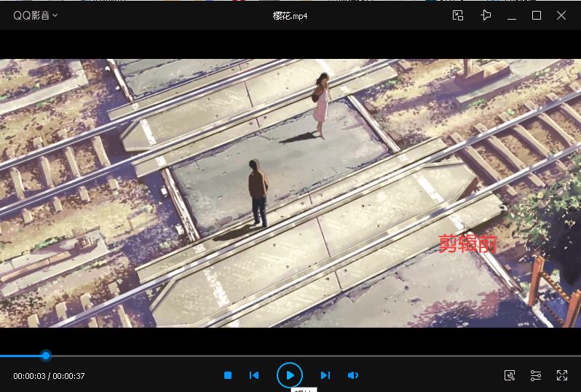
Task: Mute the volume speaker icon
Action: point(352,375)
